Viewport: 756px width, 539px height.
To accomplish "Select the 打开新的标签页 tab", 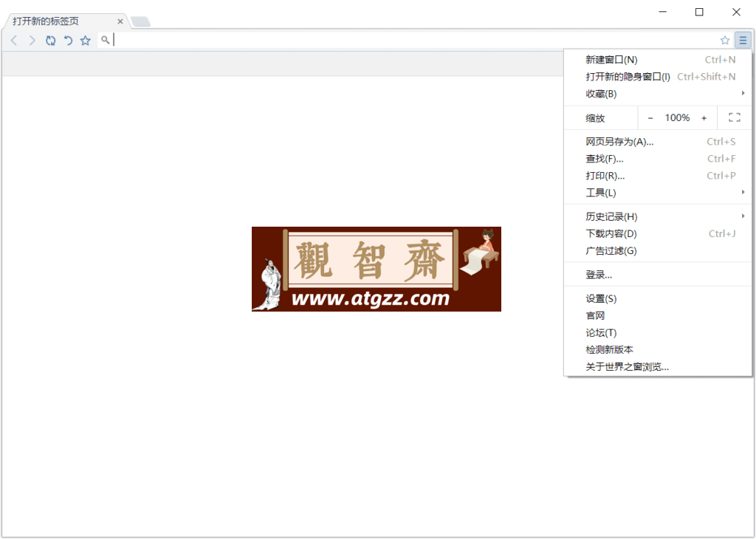I will click(x=65, y=21).
